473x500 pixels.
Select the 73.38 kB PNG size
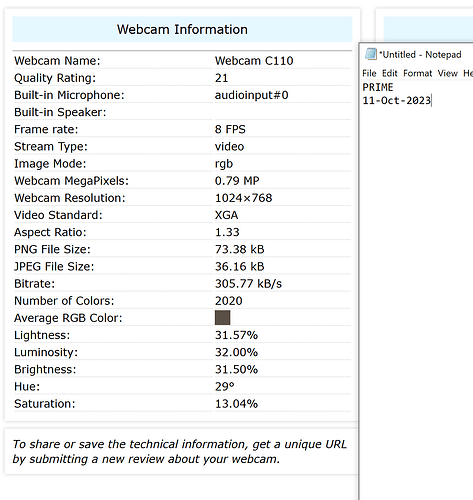[x=239, y=249]
